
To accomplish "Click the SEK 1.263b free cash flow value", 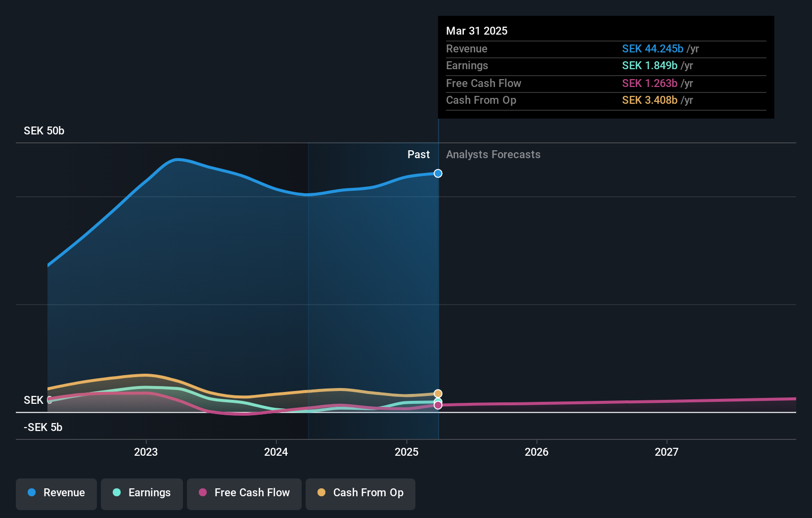I will pos(650,84).
